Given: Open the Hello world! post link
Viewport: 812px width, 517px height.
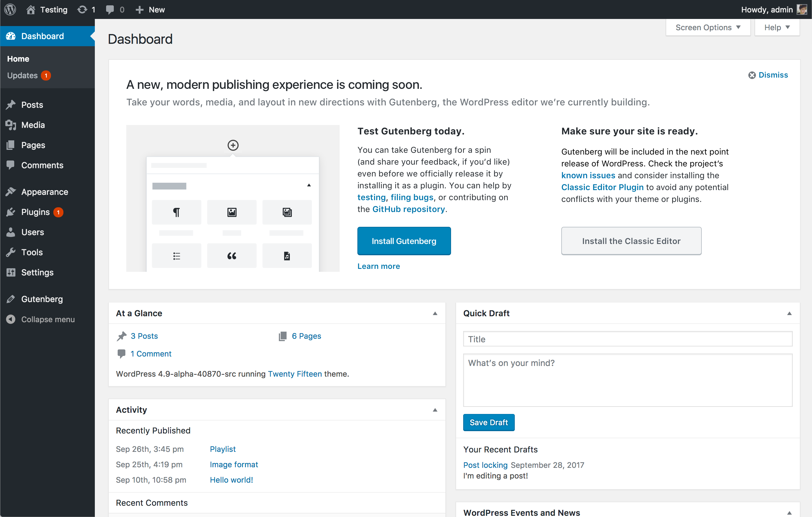Looking at the screenshot, I should point(232,480).
